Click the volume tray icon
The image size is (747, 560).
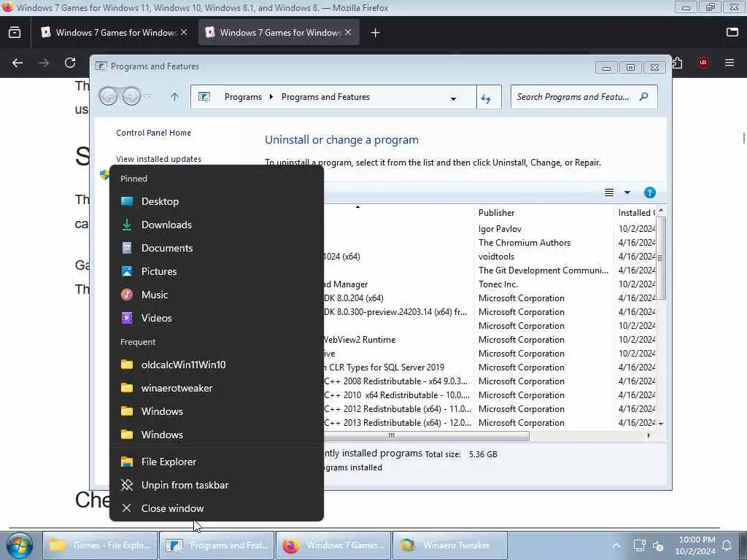pos(659,546)
